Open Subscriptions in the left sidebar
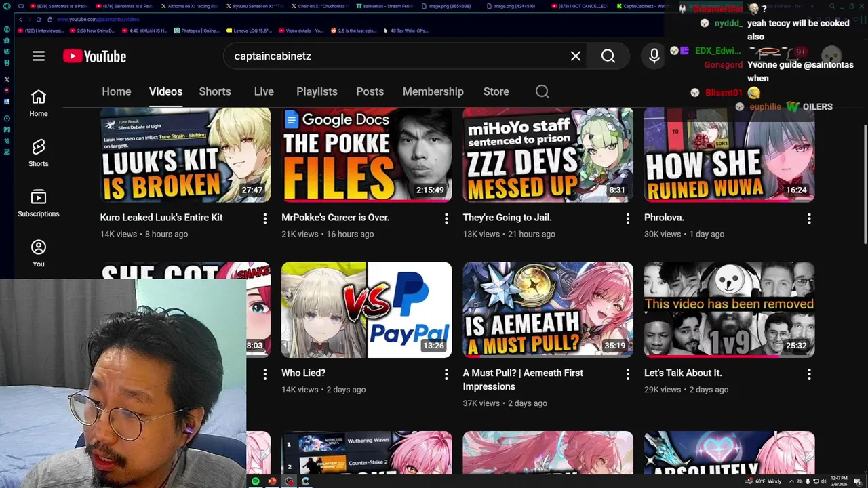This screenshot has height=488, width=868. tap(39, 203)
